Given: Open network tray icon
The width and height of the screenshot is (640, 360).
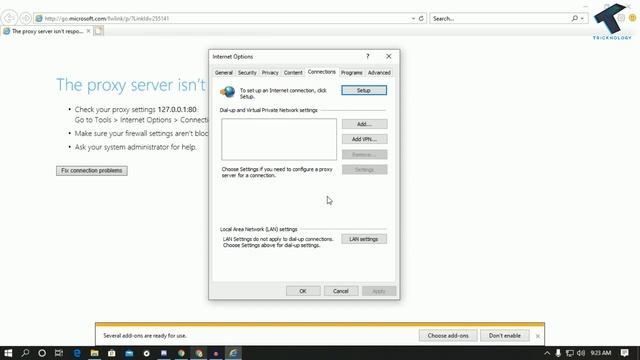Looking at the screenshot, I should (x=570, y=353).
